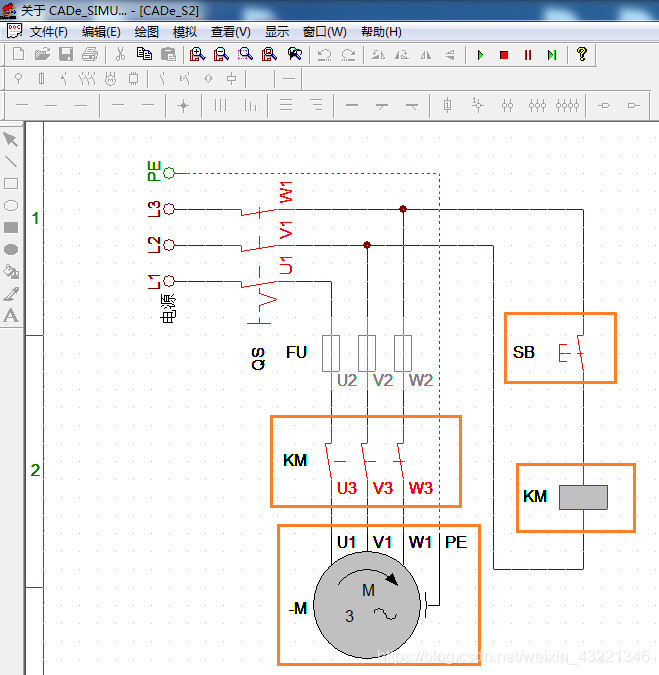The width and height of the screenshot is (659, 675).
Task: Select the connection node tool
Action: coord(184,105)
